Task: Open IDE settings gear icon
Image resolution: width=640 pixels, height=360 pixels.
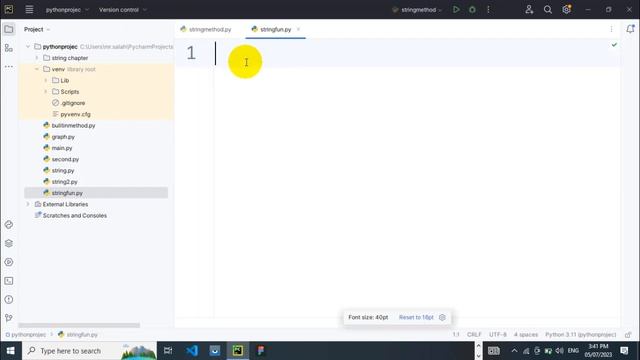Action: pyautogui.click(x=567, y=9)
